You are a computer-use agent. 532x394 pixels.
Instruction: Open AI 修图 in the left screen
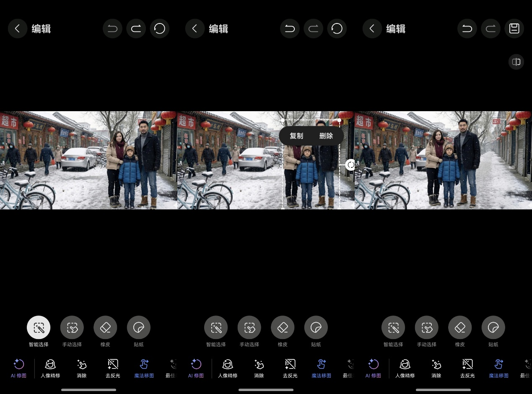coord(18,368)
